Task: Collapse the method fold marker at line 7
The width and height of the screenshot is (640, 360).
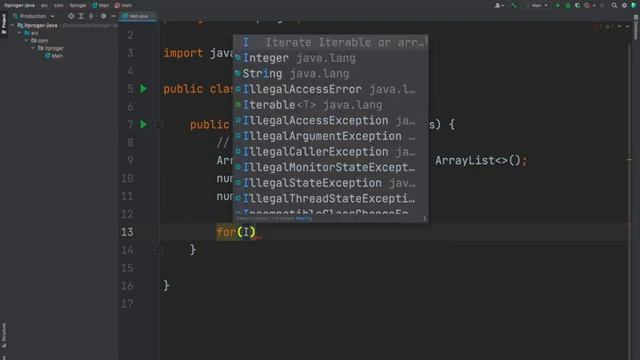Action: point(159,124)
